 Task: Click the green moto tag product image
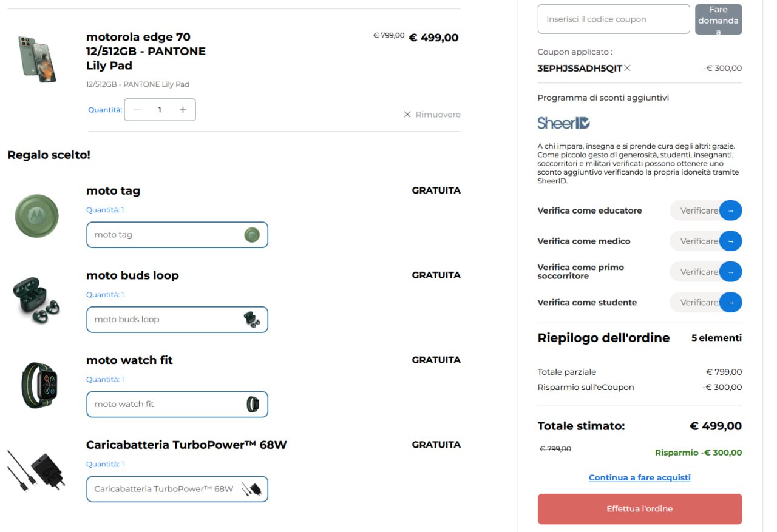point(36,215)
